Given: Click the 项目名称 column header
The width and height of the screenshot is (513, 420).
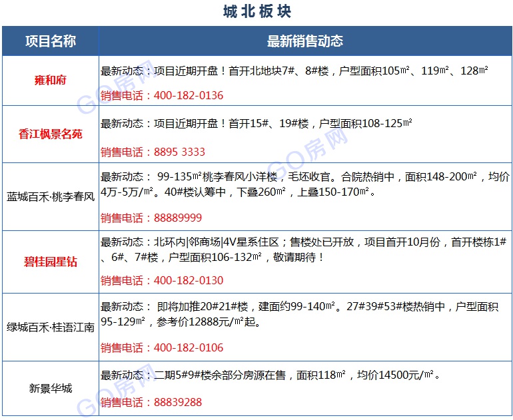Looking at the screenshot, I should (x=51, y=41).
